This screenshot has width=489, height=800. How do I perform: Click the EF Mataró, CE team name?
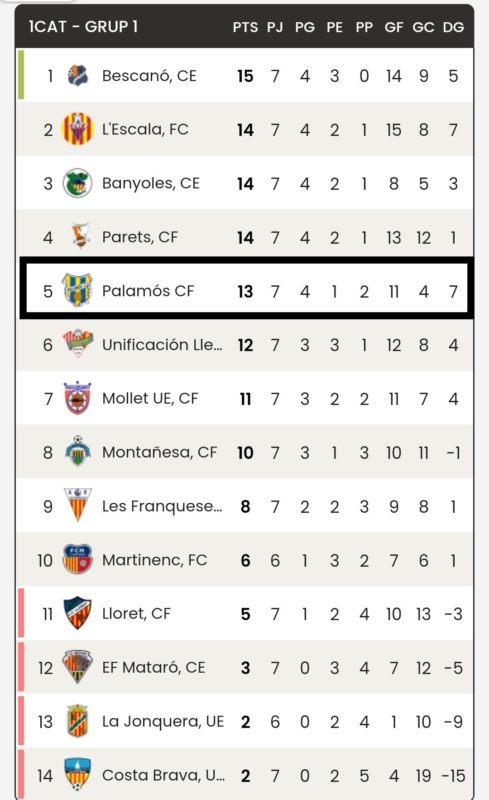154,667
